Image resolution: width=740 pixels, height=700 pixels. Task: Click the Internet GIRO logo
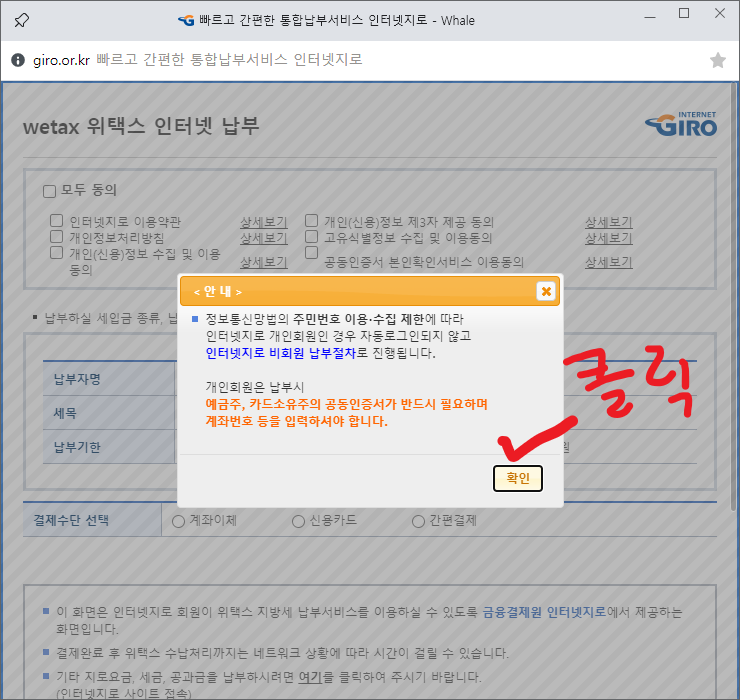point(681,124)
